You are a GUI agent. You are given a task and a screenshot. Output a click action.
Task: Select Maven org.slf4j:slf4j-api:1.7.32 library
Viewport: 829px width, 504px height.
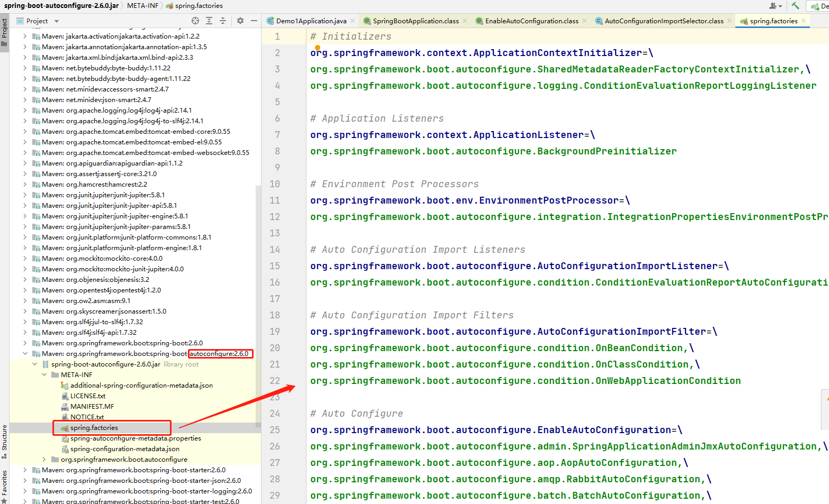pyautogui.click(x=89, y=332)
